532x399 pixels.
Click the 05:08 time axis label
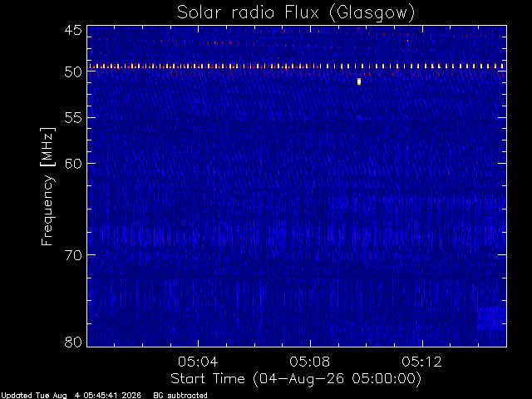click(x=310, y=362)
